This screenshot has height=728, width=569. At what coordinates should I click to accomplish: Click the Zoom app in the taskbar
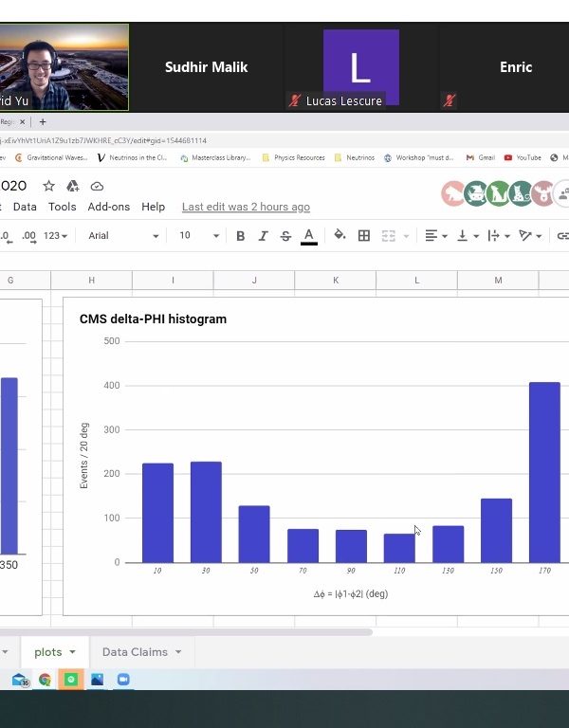click(x=122, y=680)
